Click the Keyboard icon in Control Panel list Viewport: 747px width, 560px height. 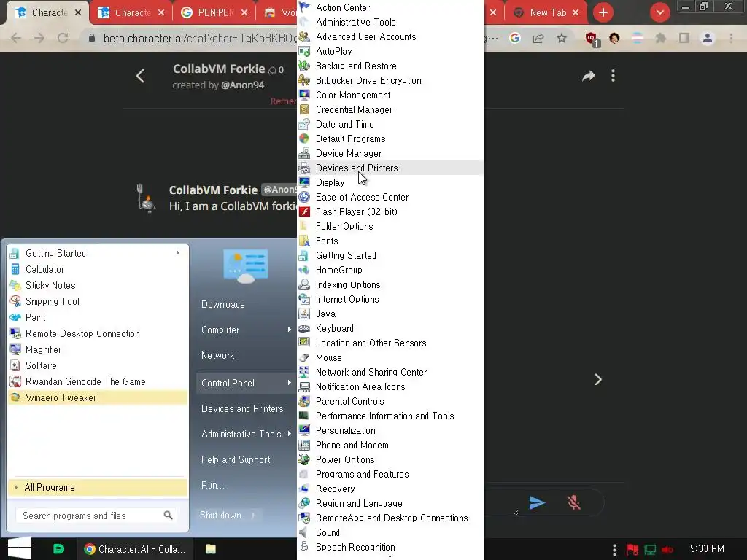[x=304, y=329]
